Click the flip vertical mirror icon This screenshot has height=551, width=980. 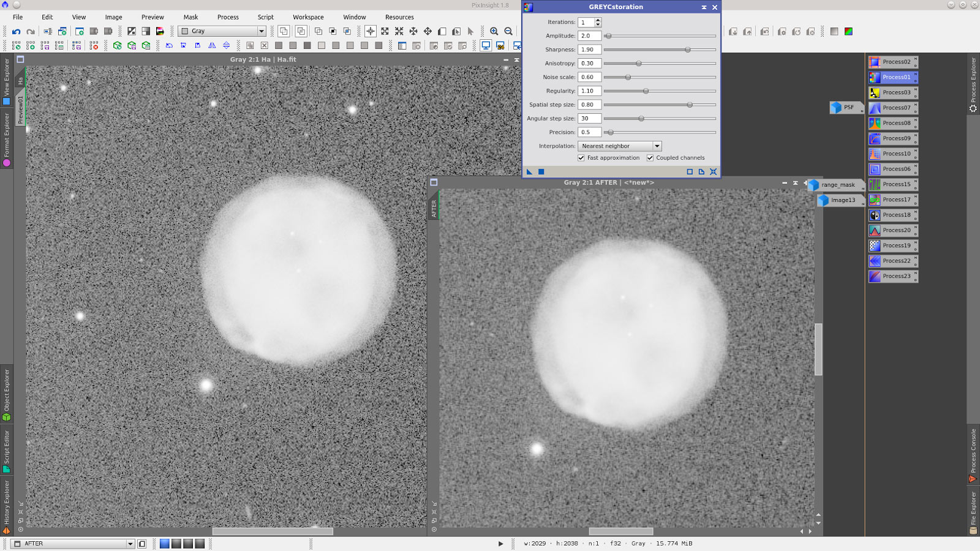[226, 45]
